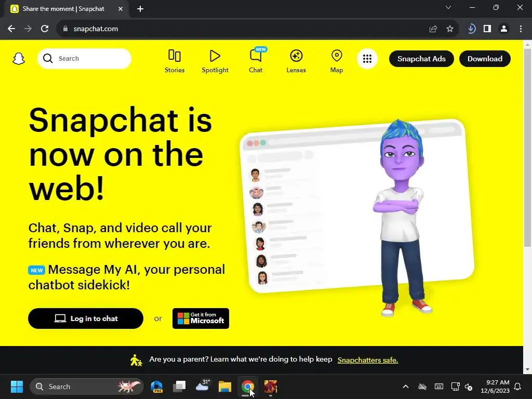The width and height of the screenshot is (532, 399).
Task: Open the touch keyboard tray icon
Action: 438,387
